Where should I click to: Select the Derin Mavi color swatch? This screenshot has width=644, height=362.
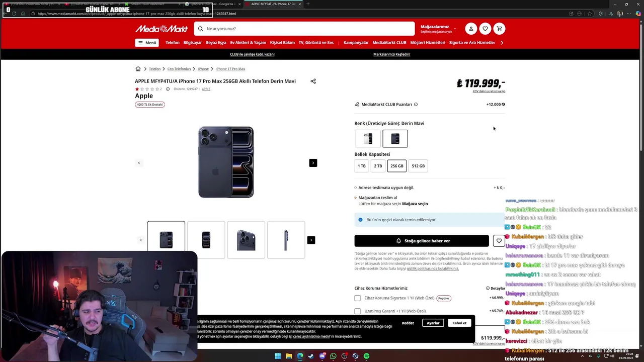pos(395,139)
